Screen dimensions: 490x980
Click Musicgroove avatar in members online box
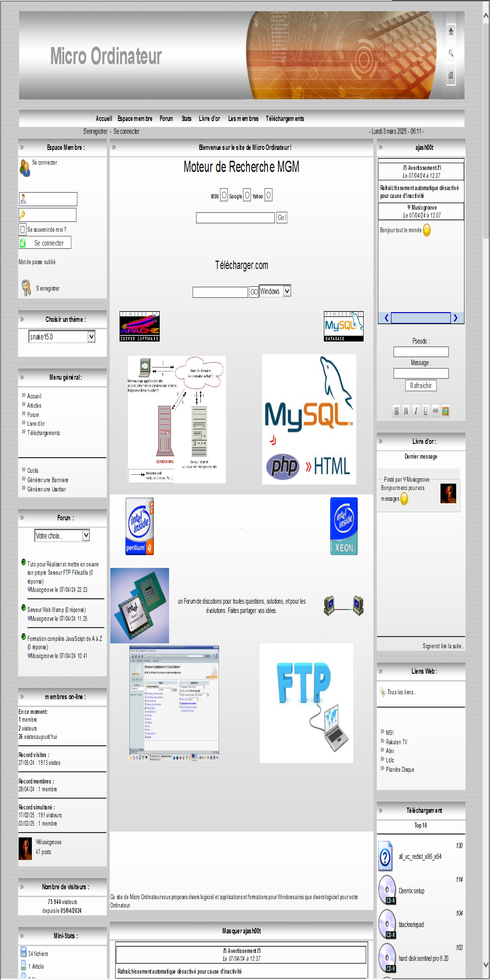coord(25,849)
